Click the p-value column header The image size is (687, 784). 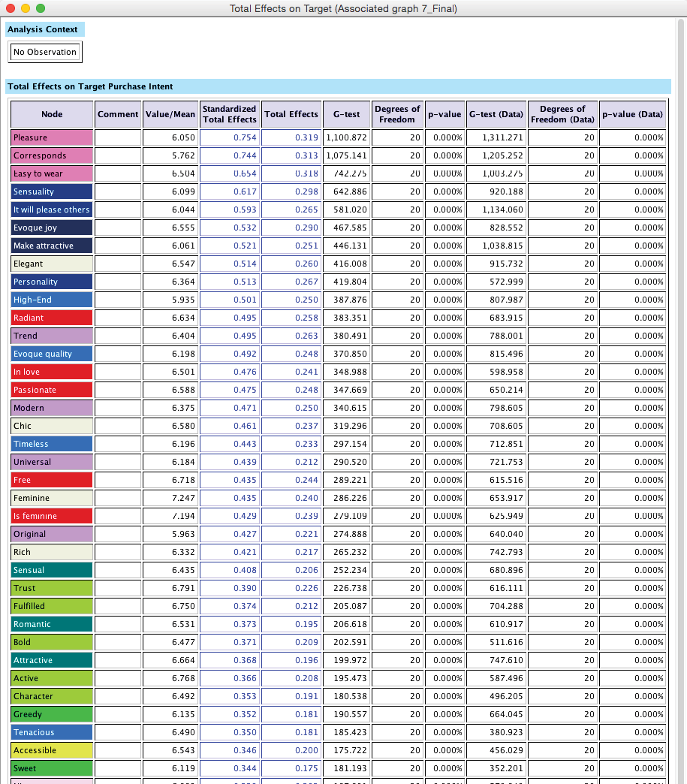444,114
